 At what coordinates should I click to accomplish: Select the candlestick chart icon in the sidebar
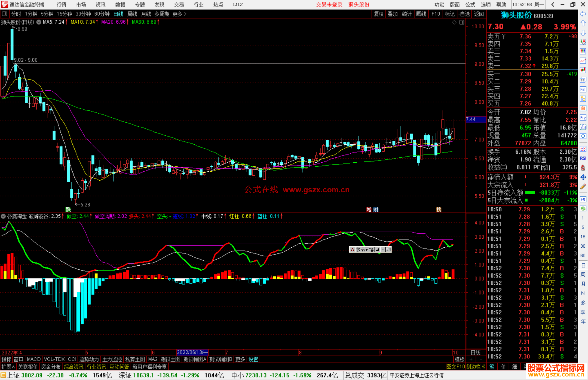pyautogui.click(x=583, y=70)
